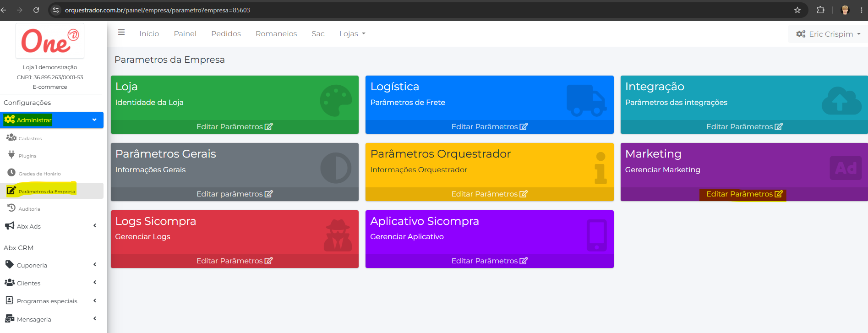The image size is (868, 333).
Task: Expand the Programas especiais chevron
Action: 95,300
